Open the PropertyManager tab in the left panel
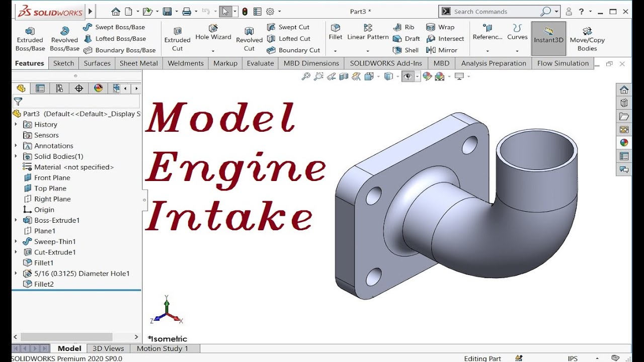The width and height of the screenshot is (644, 362). coord(40,88)
